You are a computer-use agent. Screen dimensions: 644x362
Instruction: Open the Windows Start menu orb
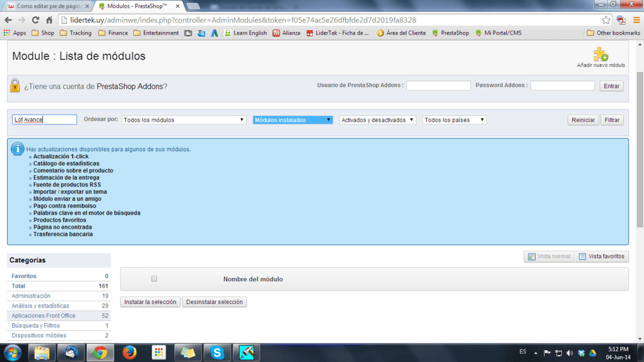[13, 353]
